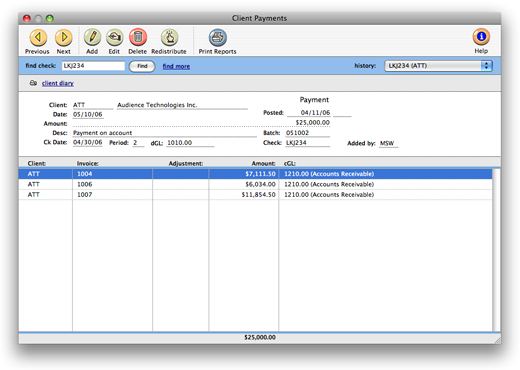The height and width of the screenshot is (370, 520).
Task: Zoom the window with the green button
Action: (50, 18)
